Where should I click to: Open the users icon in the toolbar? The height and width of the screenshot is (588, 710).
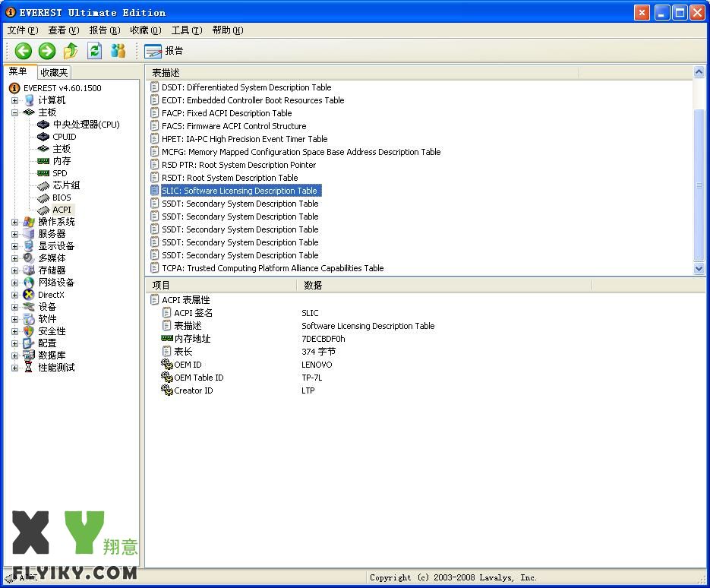coord(118,51)
